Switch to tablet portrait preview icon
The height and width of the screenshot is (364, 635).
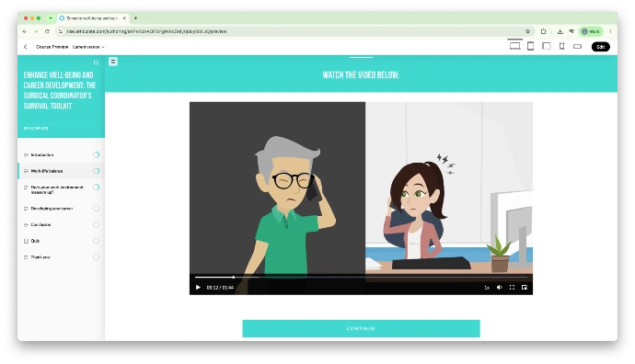[530, 46]
